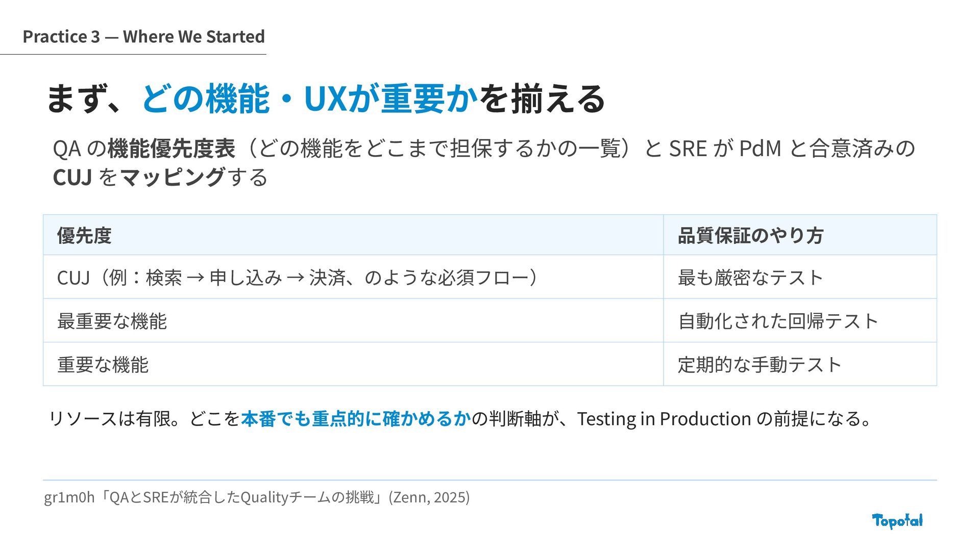This screenshot has width=980, height=551.
Task: Click the bold CUJ word in subtitle
Action: pyautogui.click(x=72, y=178)
